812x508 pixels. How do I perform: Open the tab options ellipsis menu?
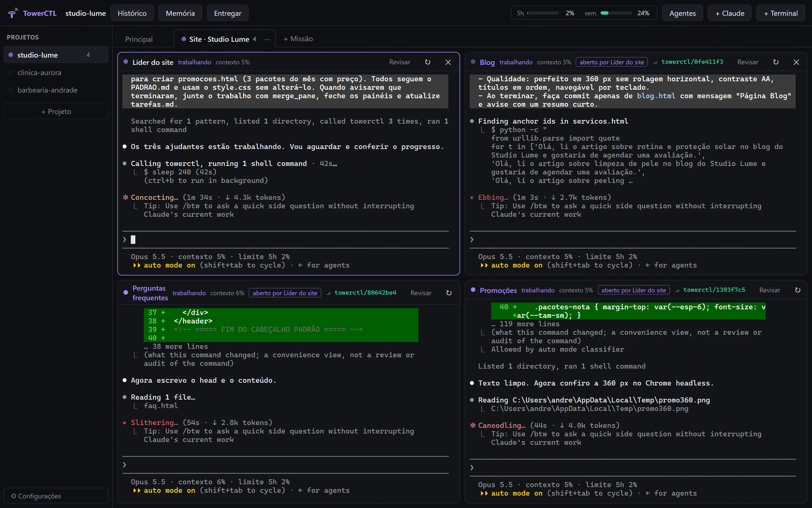pos(267,39)
